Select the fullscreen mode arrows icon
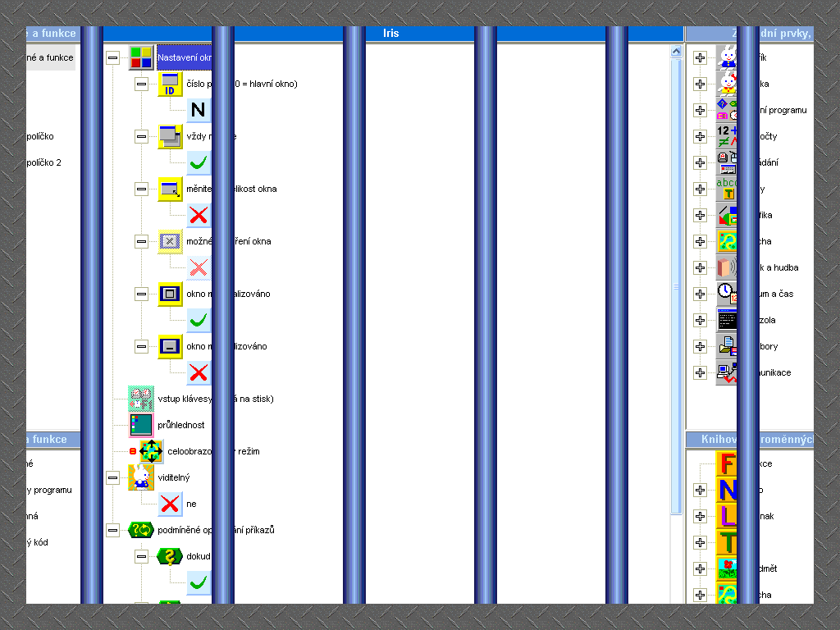The width and height of the screenshot is (840, 630). click(x=151, y=451)
